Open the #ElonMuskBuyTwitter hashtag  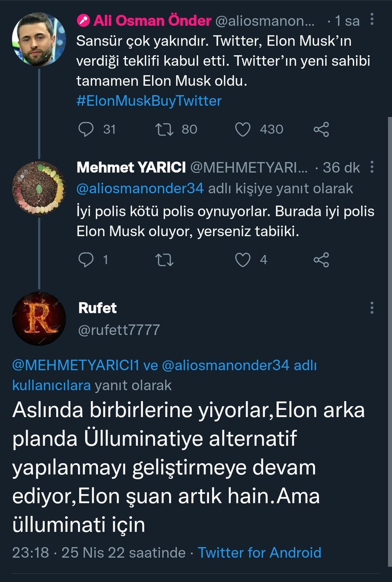149,101
